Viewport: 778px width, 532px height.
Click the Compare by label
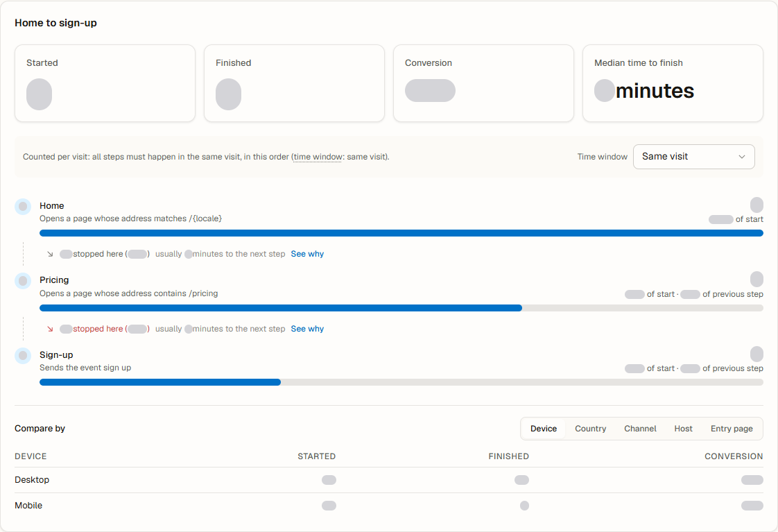40,428
